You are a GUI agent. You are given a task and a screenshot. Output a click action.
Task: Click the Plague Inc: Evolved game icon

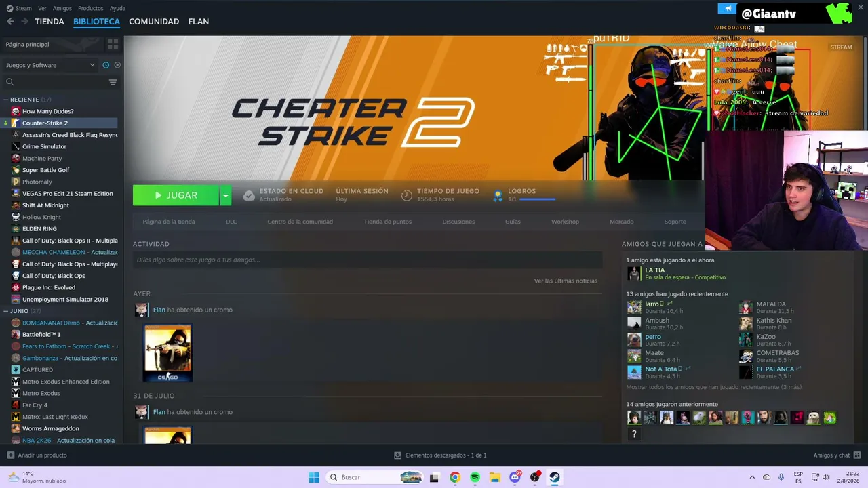tap(16, 287)
